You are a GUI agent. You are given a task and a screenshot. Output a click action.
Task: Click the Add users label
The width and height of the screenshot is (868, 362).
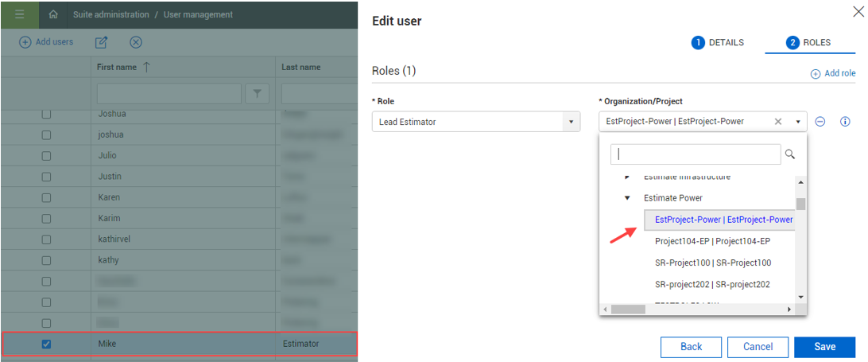coord(54,42)
